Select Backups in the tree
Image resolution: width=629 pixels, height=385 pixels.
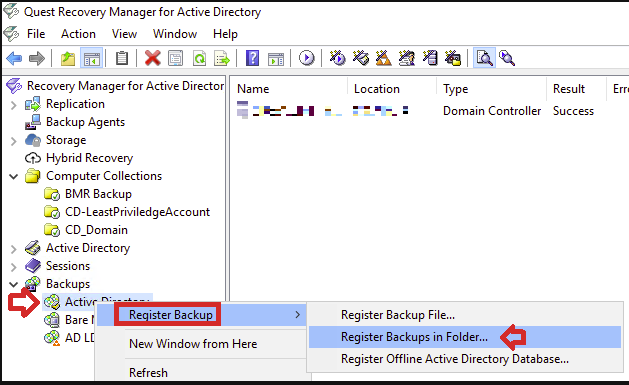point(68,284)
